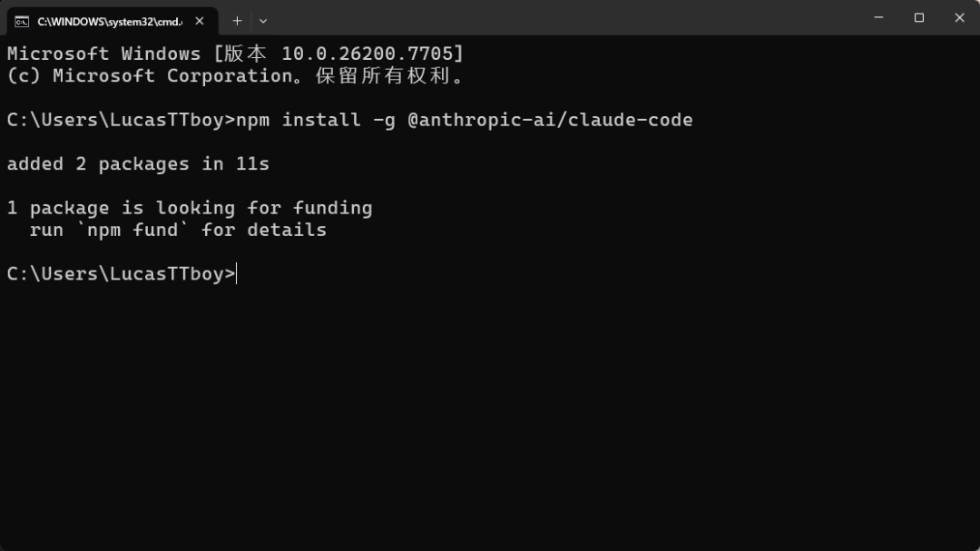
Task: Click the @anthropic-ai/claude-code package name
Action: point(550,120)
